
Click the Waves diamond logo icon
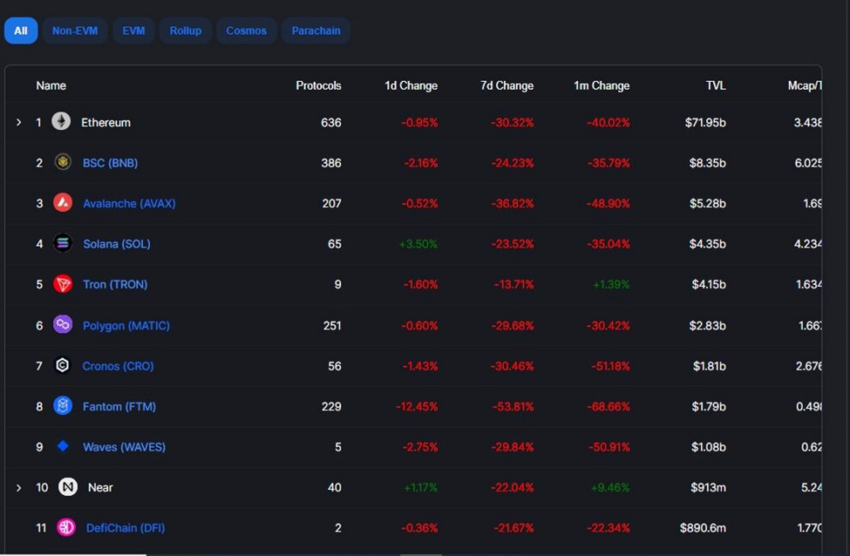pyautogui.click(x=63, y=446)
